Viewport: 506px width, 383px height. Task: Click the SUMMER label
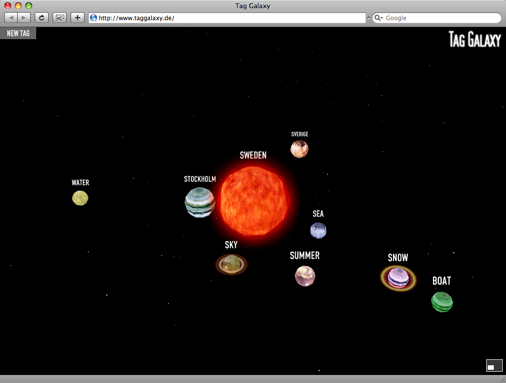click(x=305, y=256)
